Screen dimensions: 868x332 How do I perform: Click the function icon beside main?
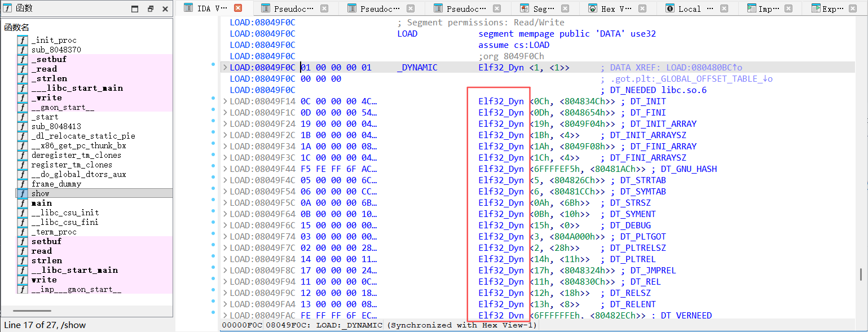click(x=23, y=203)
